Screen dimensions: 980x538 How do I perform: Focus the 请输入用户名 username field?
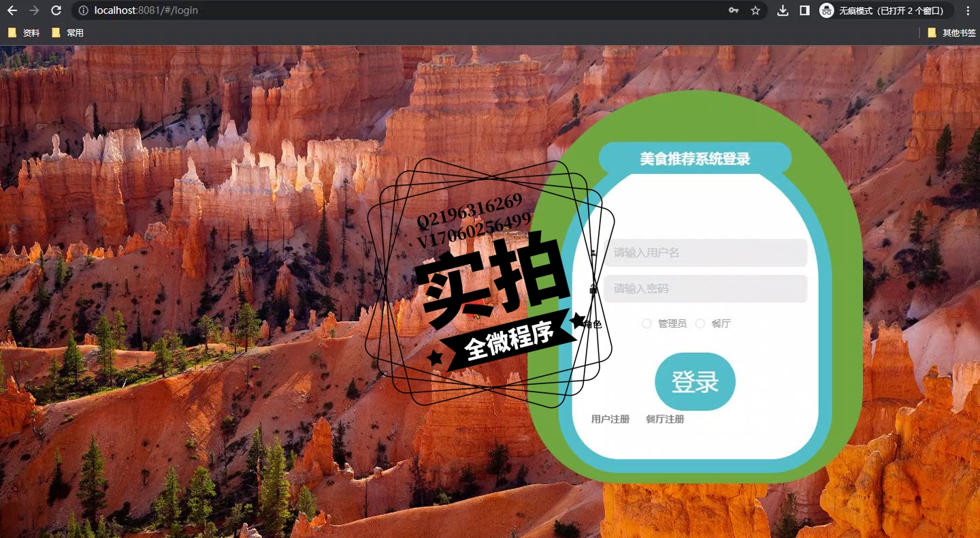pyautogui.click(x=705, y=253)
